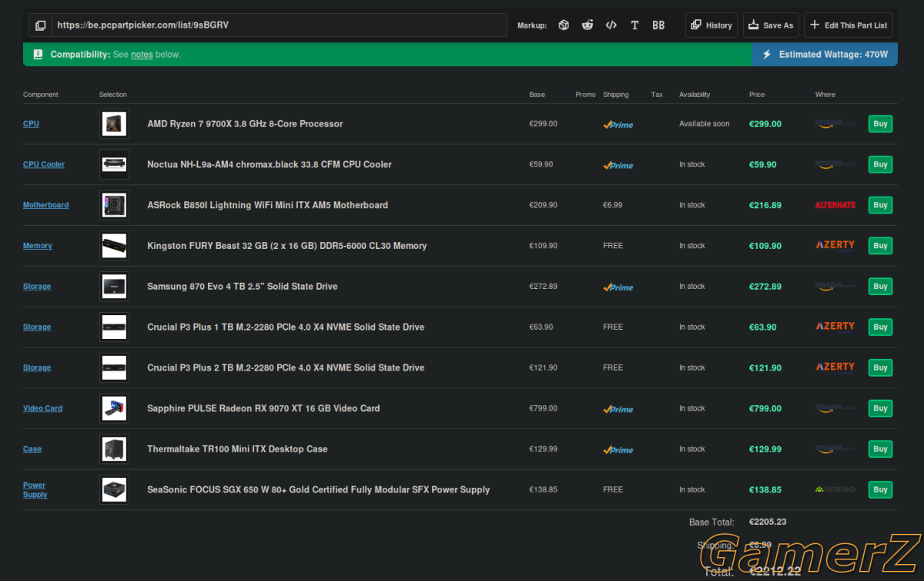Click the Azerty logo in the Memory row
This screenshot has height=581, width=924.
coord(835,246)
